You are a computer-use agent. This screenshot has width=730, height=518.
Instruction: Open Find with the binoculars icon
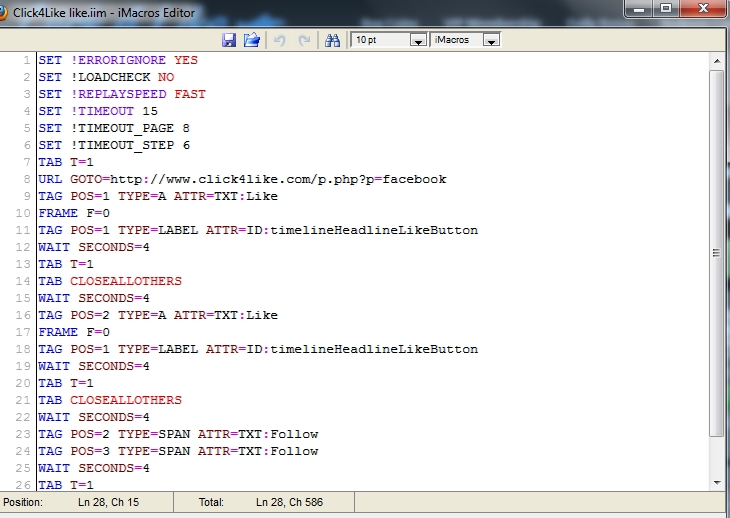click(333, 40)
